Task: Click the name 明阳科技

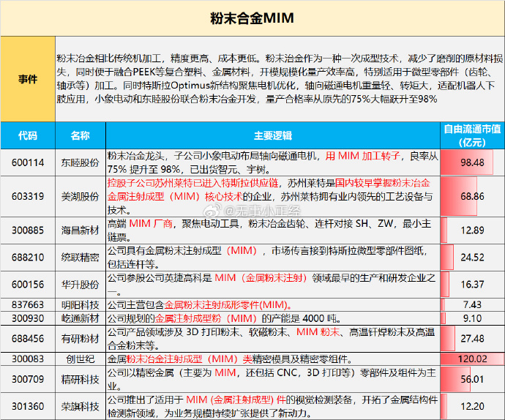Action: pyautogui.click(x=81, y=304)
